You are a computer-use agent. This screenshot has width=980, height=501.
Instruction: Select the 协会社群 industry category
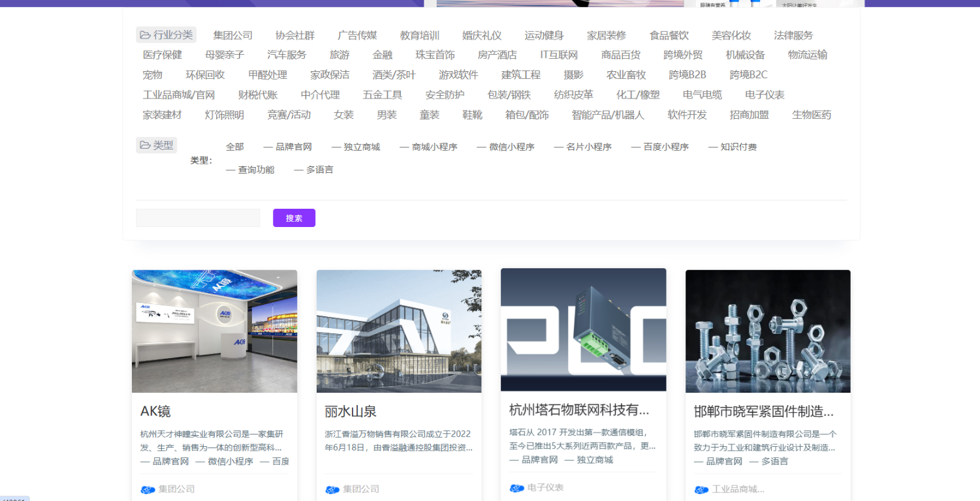295,35
